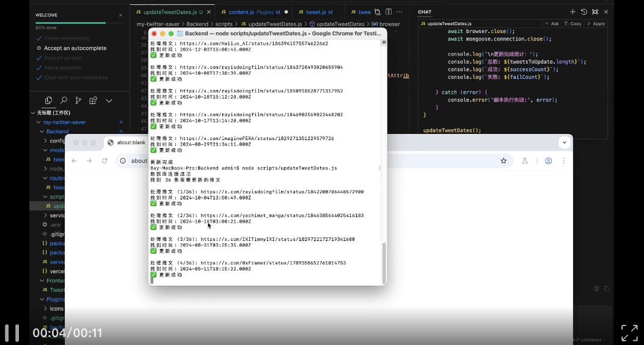
Task: Open the Search view icon
Action: tap(64, 100)
